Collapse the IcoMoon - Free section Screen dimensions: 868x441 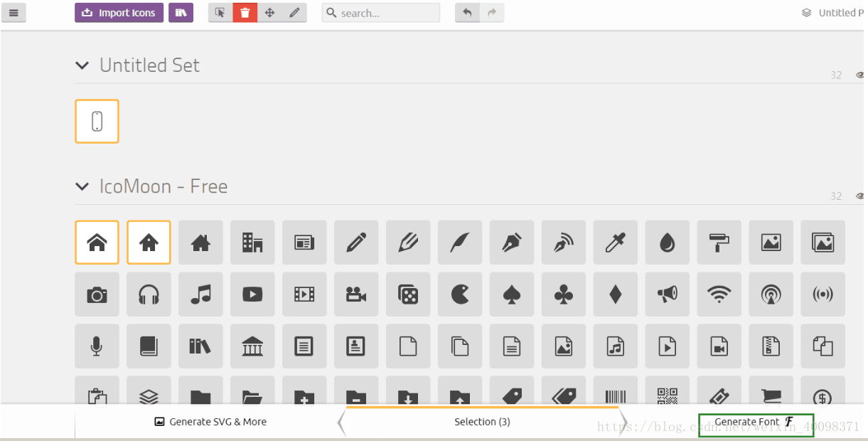click(82, 187)
